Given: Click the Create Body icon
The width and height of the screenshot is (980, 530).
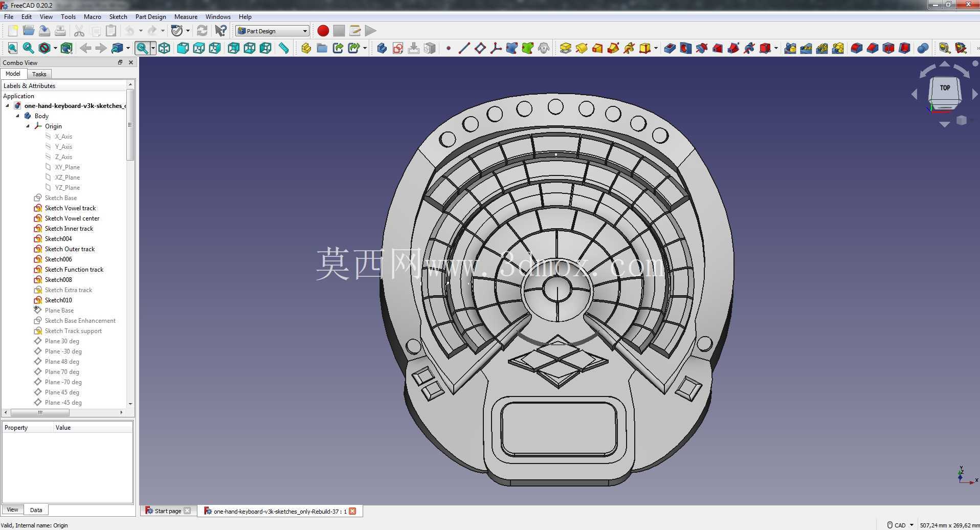Looking at the screenshot, I should 382,48.
